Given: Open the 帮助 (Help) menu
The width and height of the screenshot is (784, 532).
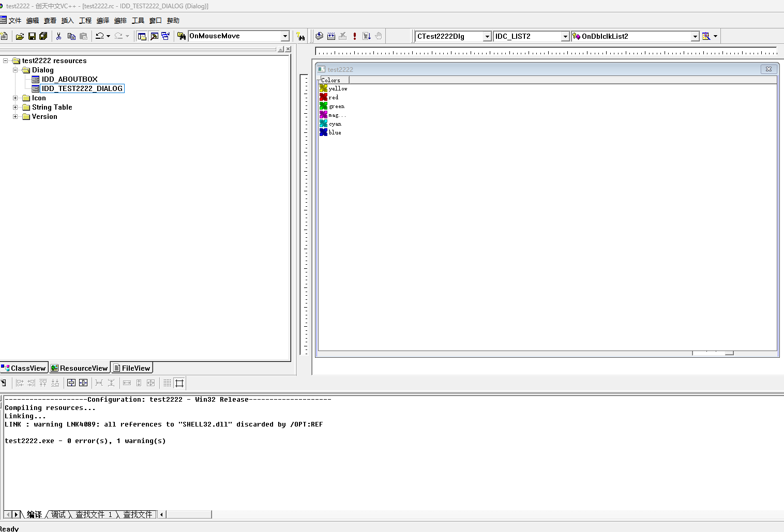Looking at the screenshot, I should pos(173,21).
